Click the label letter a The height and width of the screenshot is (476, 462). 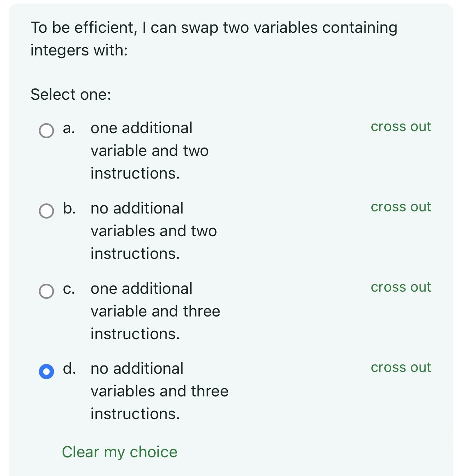coord(69,128)
